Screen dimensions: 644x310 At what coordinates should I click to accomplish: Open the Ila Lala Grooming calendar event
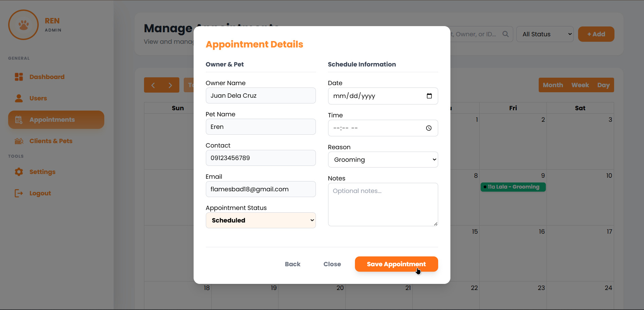point(513,187)
